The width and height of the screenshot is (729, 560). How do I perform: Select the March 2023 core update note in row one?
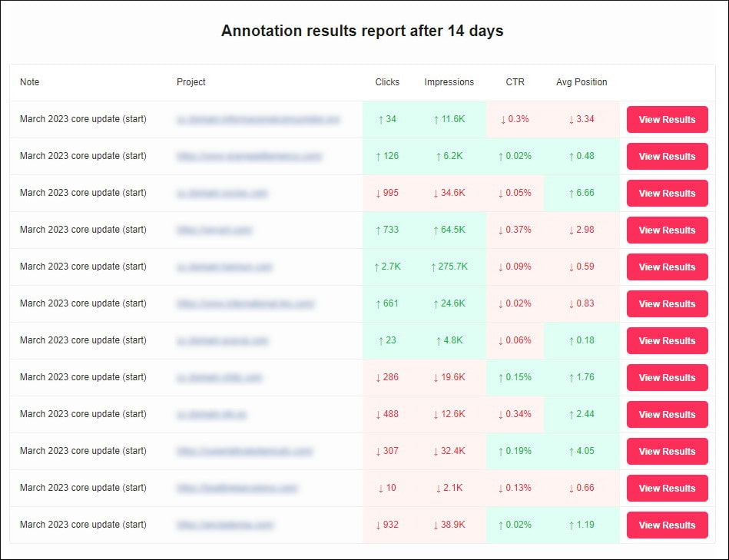(84, 120)
